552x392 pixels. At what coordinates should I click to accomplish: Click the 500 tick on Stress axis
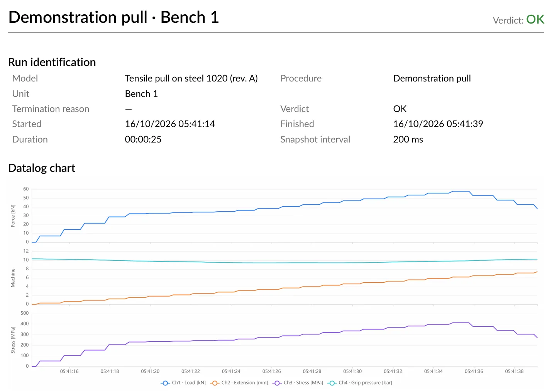point(25,313)
